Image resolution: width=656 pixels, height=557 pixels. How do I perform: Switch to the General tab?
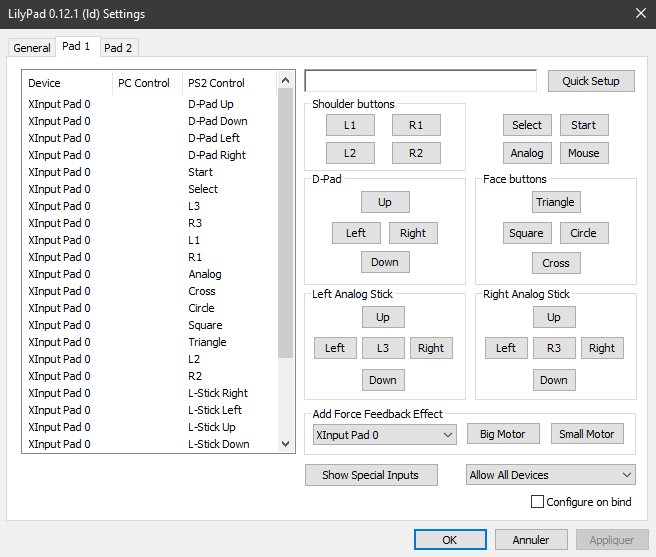(32, 48)
